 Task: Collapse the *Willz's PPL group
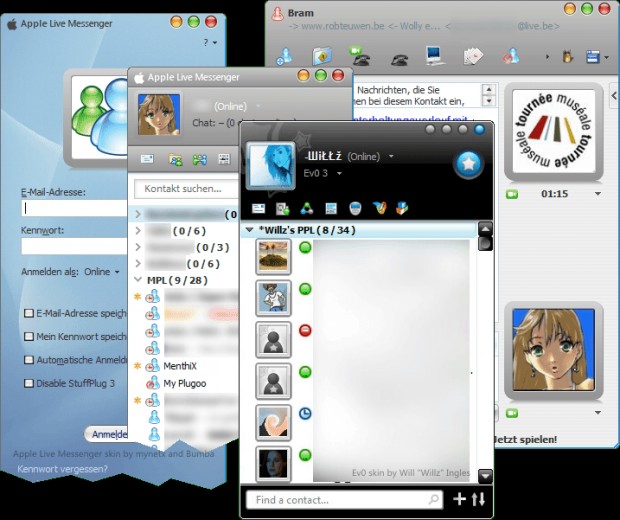pyautogui.click(x=249, y=229)
